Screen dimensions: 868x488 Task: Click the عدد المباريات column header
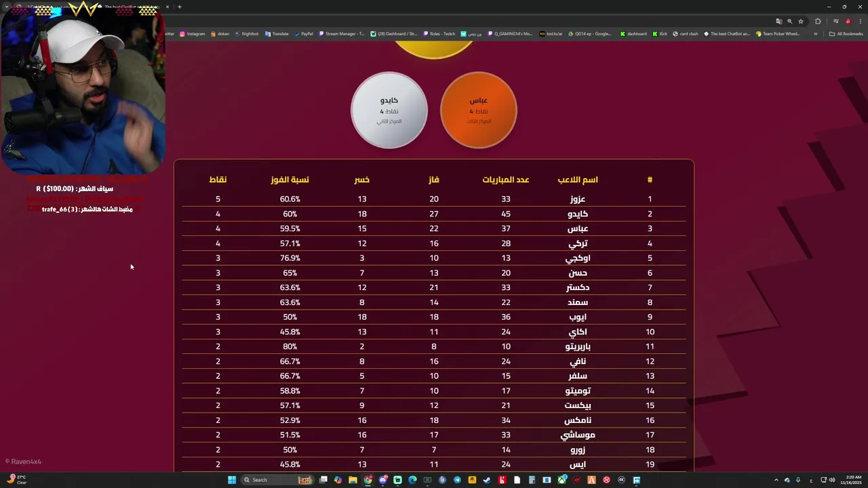[x=506, y=180]
